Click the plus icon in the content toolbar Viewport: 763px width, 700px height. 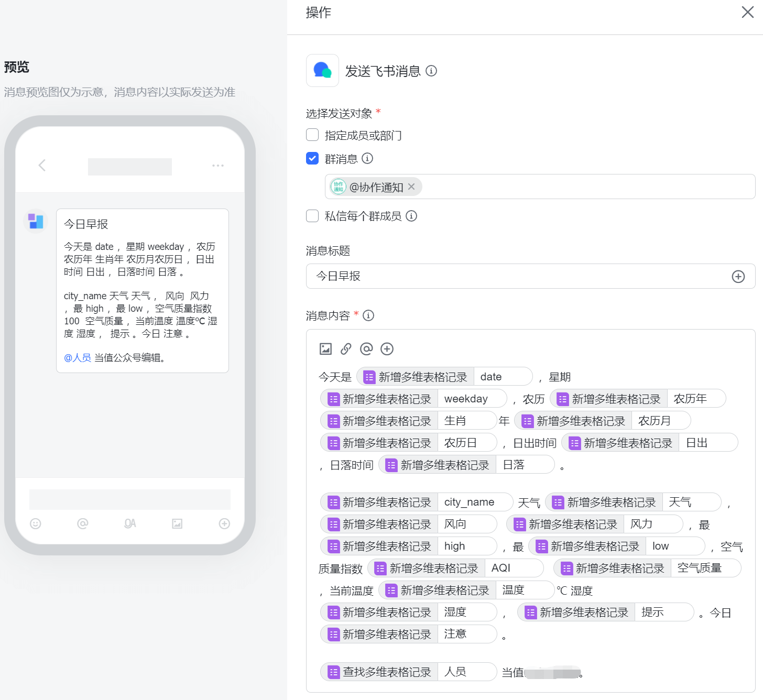387,348
